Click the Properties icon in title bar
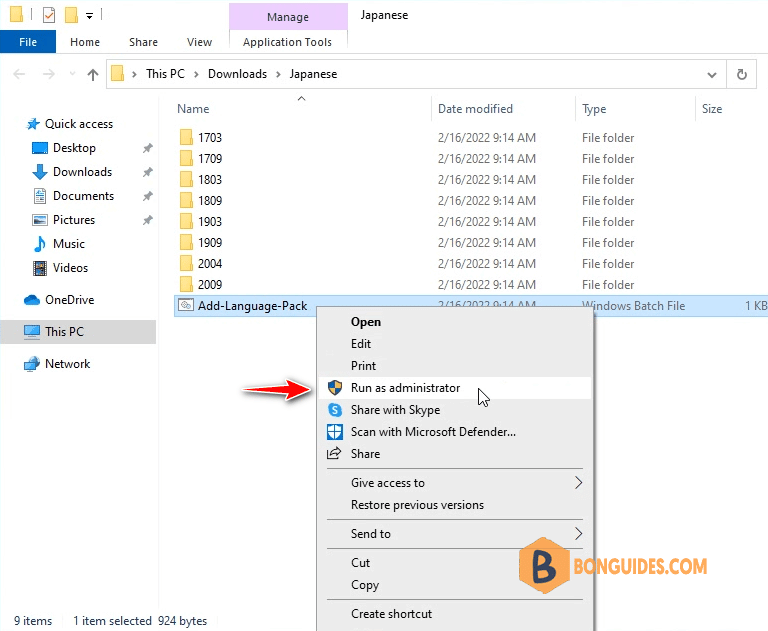 click(x=48, y=15)
